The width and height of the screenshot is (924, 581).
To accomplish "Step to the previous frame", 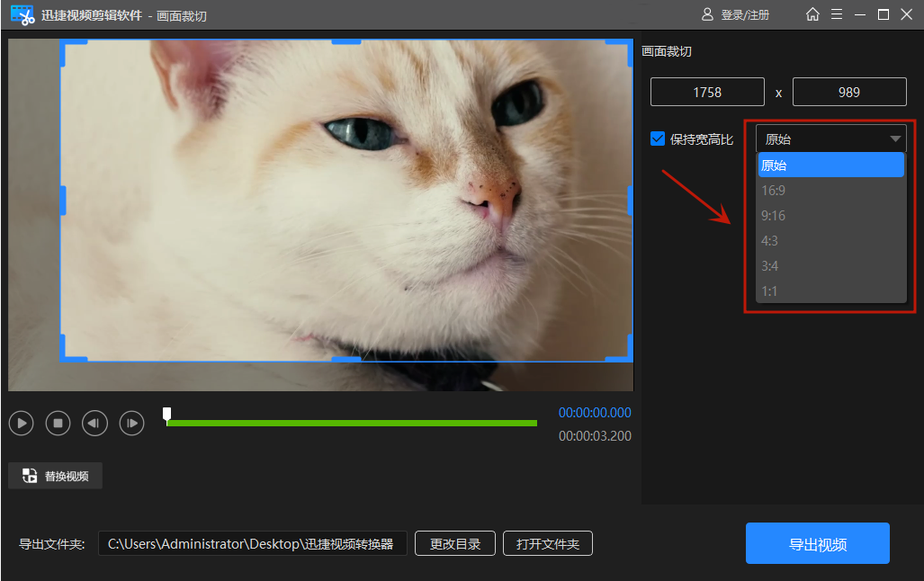I will click(94, 423).
